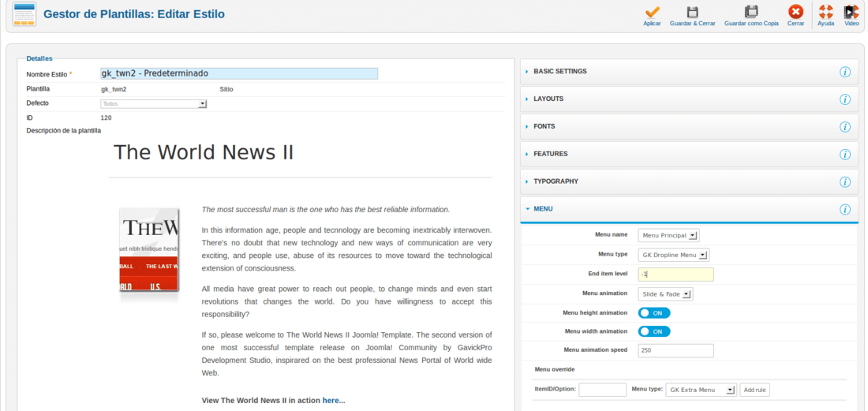Screen dimensions: 868x411
Task: Click the Menu animation speed field
Action: click(676, 351)
